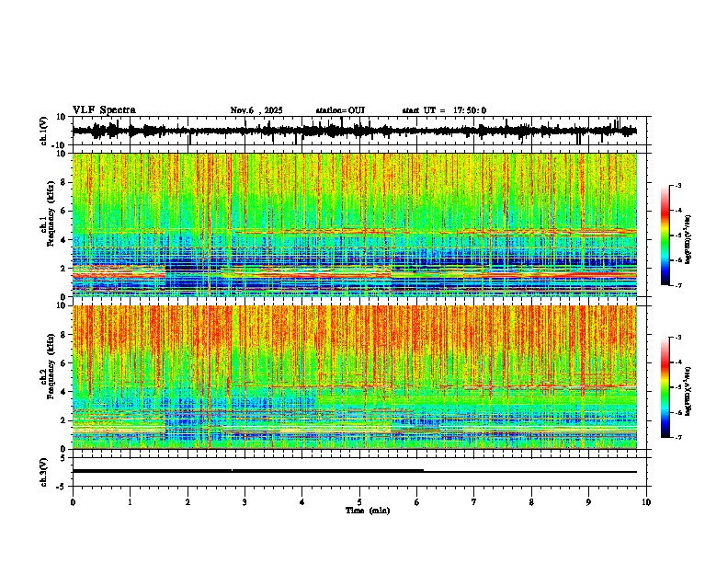Click the "2" kHz tick of ch.2 spectrogram
Viewport: 728px width, 563px height.
(63, 420)
